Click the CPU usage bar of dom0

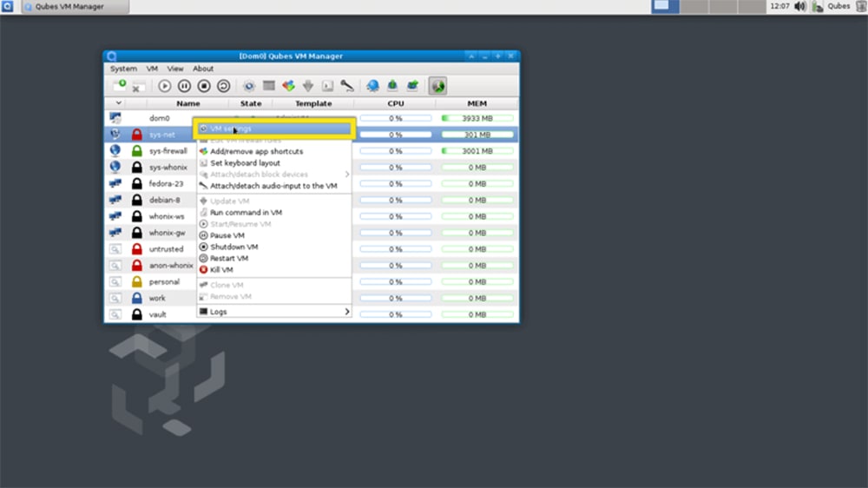[x=395, y=119]
